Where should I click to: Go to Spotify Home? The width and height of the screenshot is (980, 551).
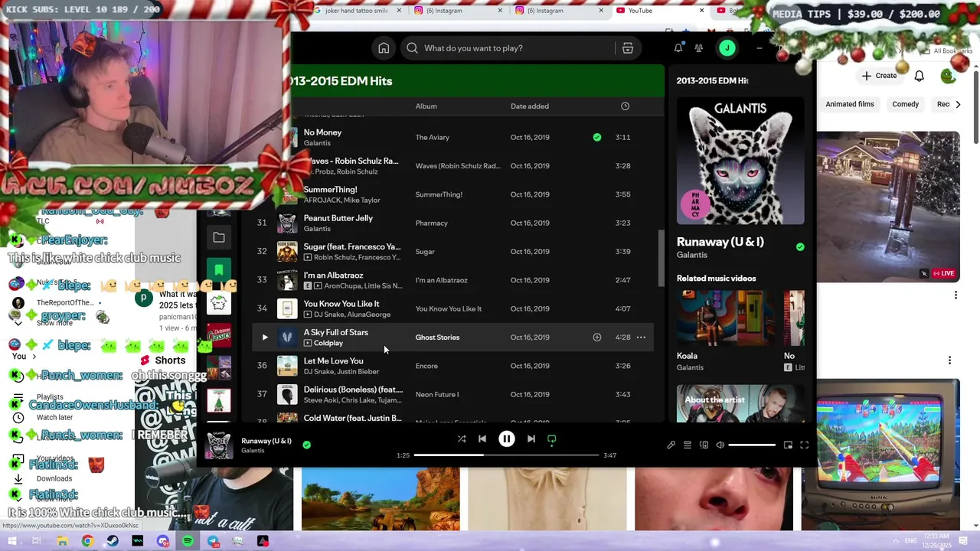click(384, 48)
